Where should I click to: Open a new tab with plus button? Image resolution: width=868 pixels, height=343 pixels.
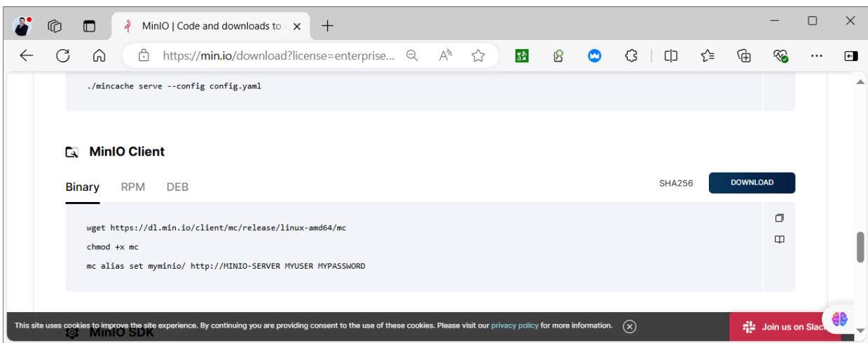[326, 26]
